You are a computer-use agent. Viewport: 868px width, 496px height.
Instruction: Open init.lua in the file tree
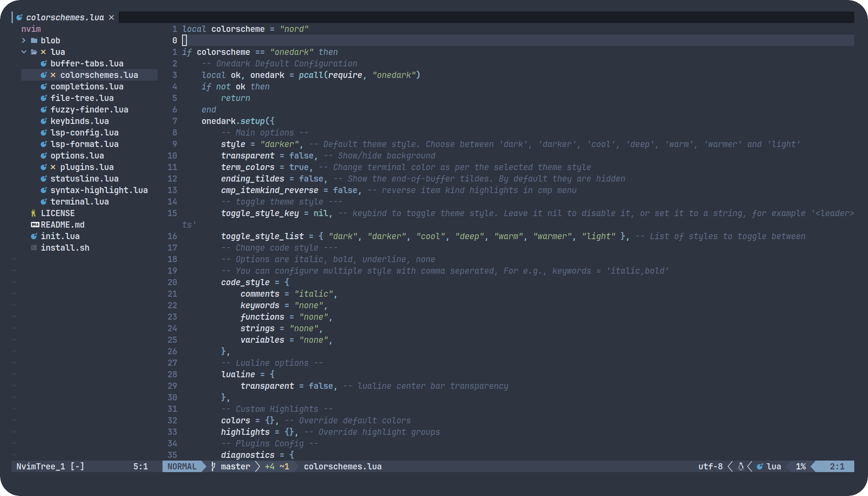60,236
